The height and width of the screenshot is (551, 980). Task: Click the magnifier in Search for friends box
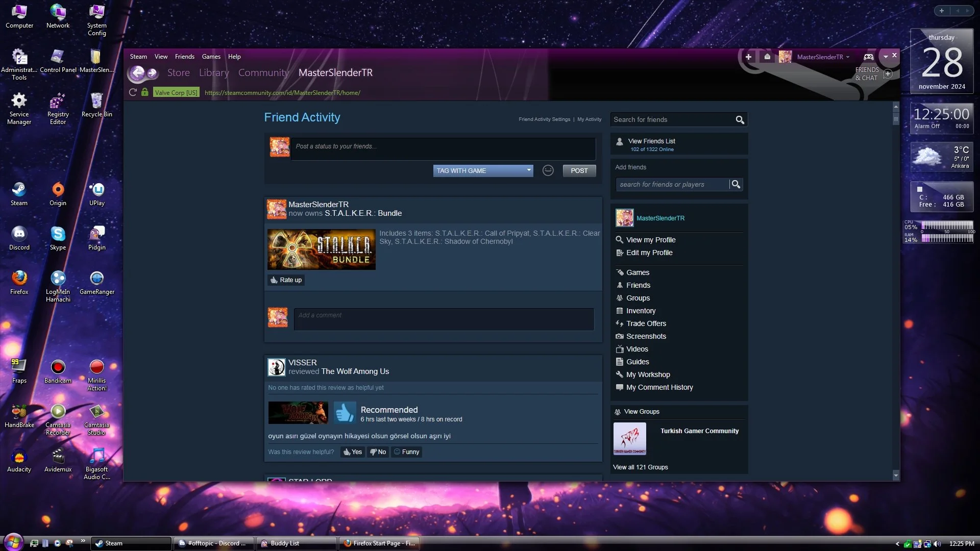click(x=740, y=120)
